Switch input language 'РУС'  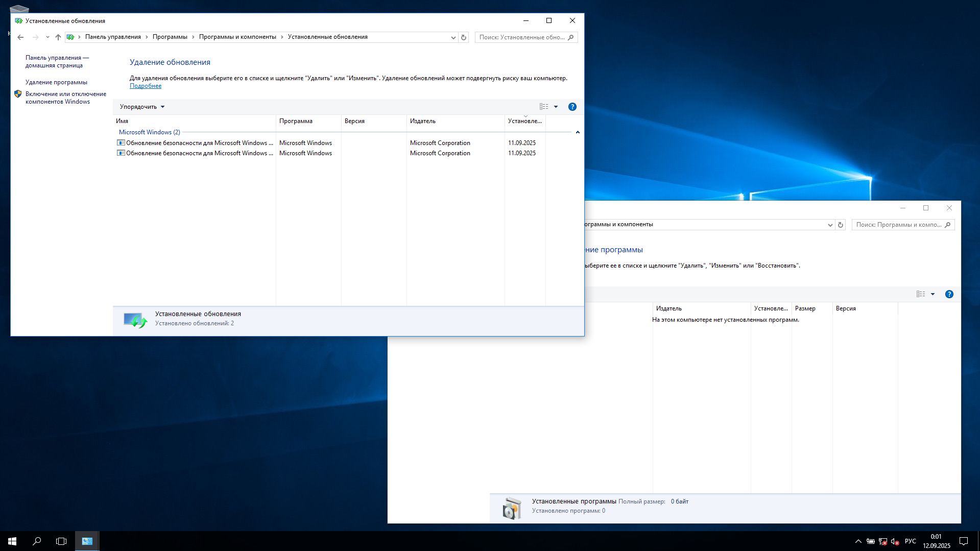[x=910, y=541]
